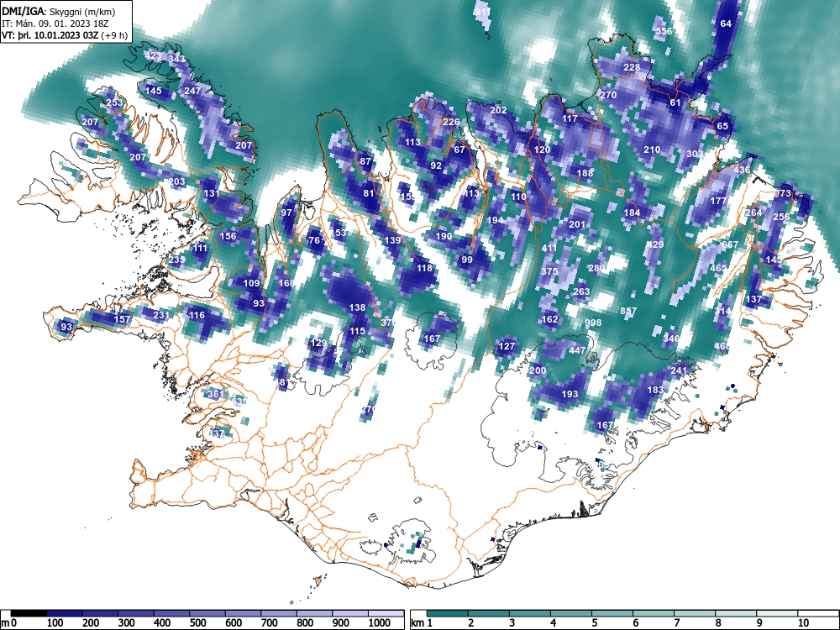Click the "998" visibility label
The width and height of the screenshot is (840, 630).
(x=593, y=323)
